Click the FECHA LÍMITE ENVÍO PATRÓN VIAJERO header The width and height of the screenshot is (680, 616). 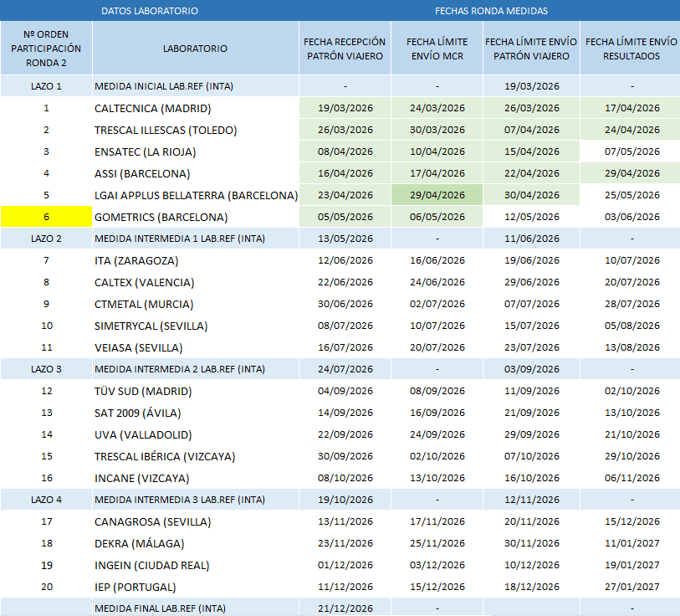click(531, 49)
